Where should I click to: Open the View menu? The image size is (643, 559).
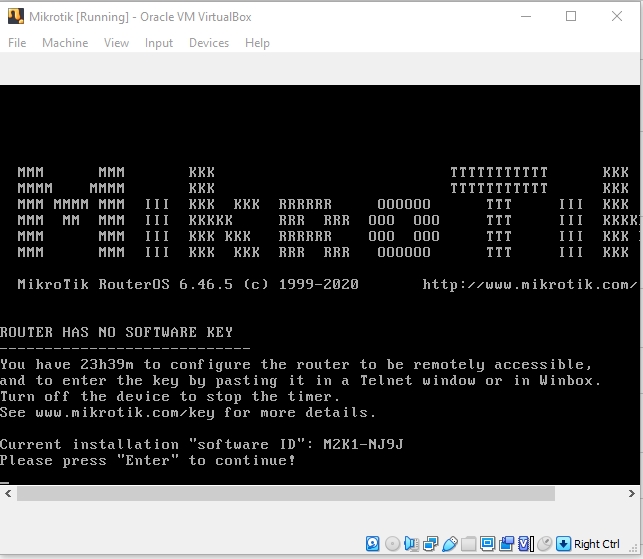116,43
